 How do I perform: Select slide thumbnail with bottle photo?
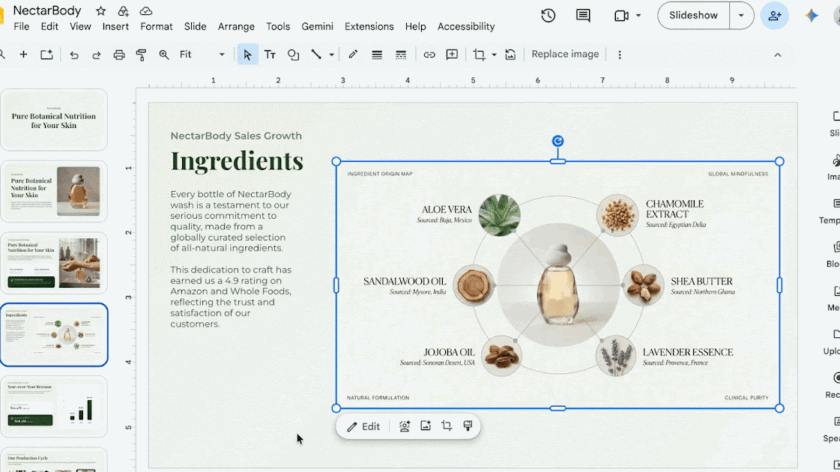[x=54, y=191]
